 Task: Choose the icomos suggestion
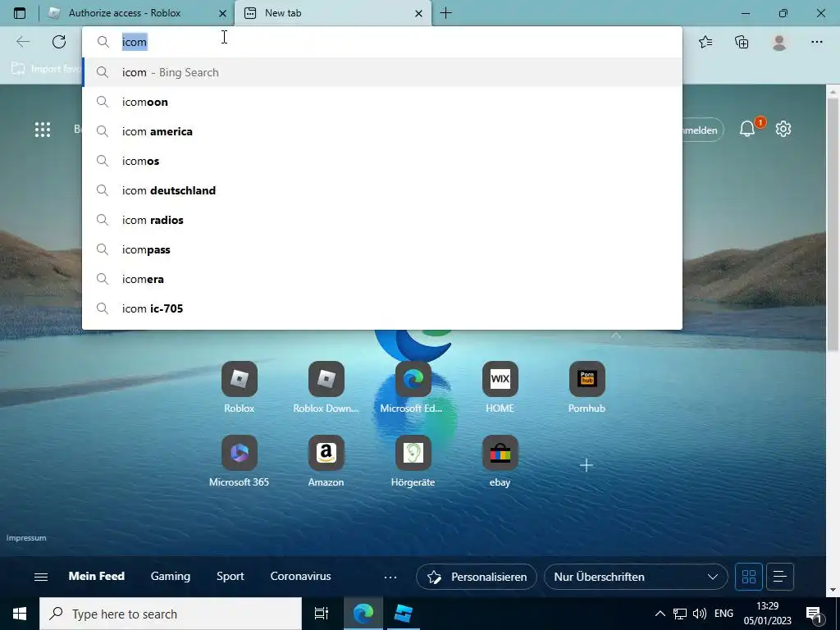pyautogui.click(x=382, y=161)
